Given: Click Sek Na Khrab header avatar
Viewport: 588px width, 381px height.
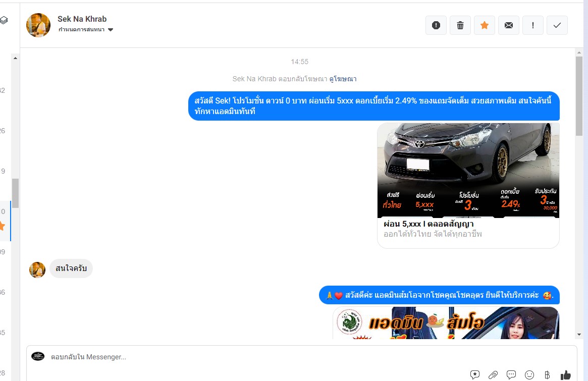Looking at the screenshot, I should click(x=38, y=25).
